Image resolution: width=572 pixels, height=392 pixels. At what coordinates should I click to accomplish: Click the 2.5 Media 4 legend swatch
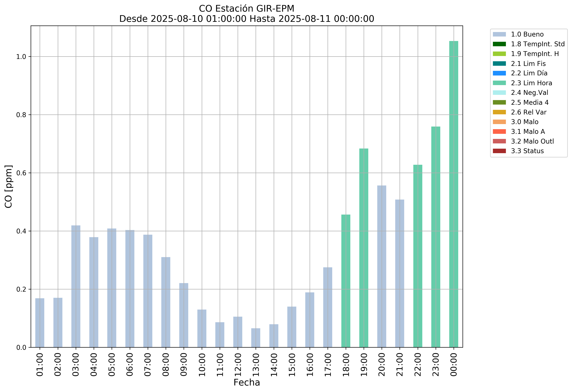click(x=499, y=102)
